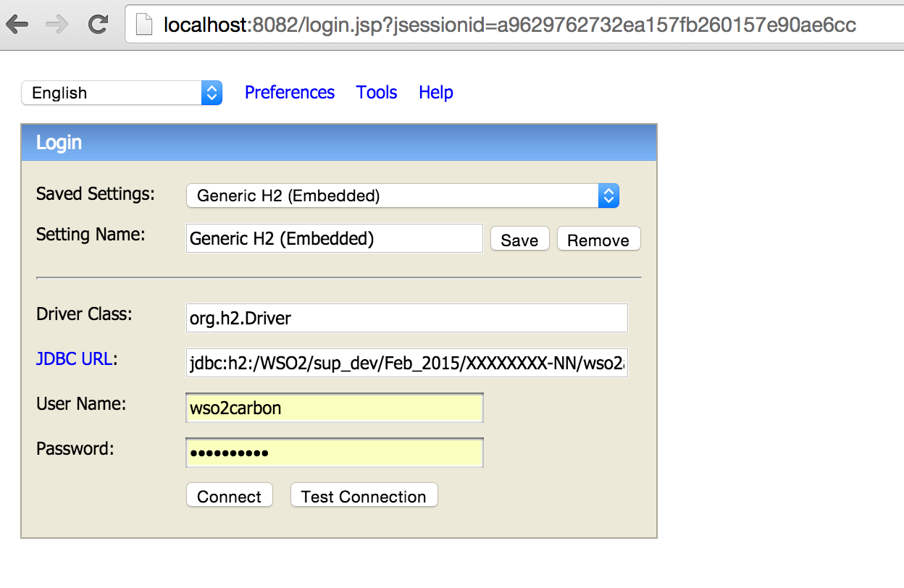This screenshot has width=904, height=588.
Task: Click the Password field
Action: 335,453
